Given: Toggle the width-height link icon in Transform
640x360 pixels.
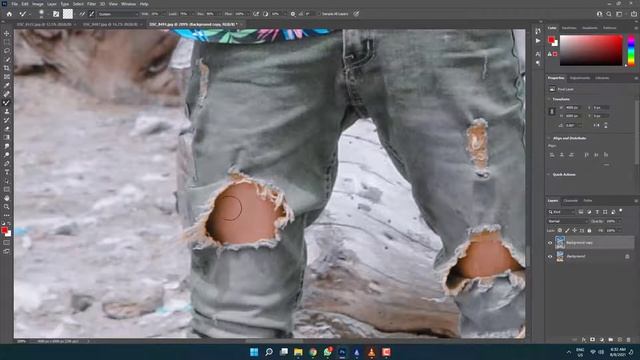Looking at the screenshot, I should tap(552, 111).
